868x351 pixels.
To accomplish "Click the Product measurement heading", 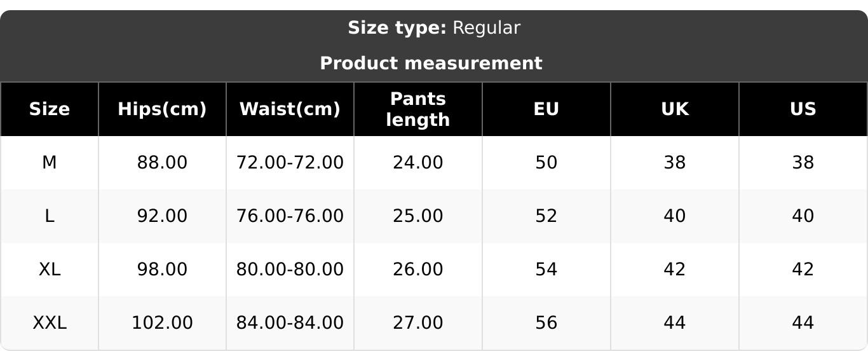I will point(431,64).
